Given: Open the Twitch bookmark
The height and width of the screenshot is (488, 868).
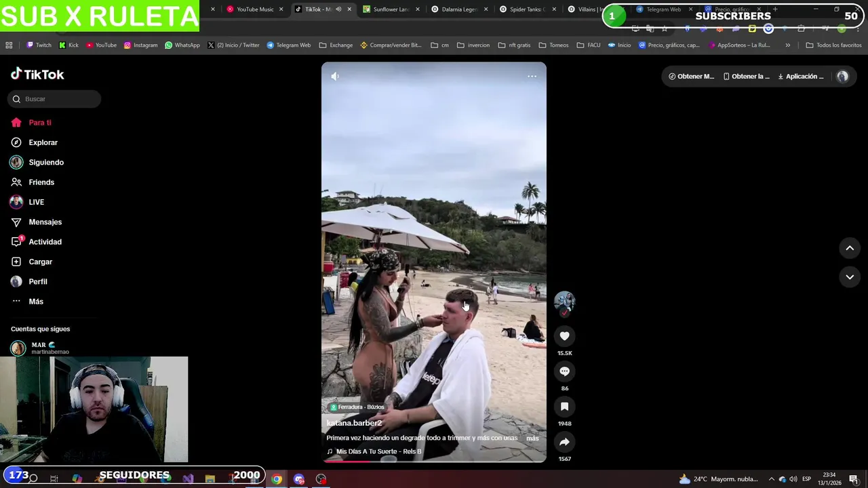Looking at the screenshot, I should 39,45.
